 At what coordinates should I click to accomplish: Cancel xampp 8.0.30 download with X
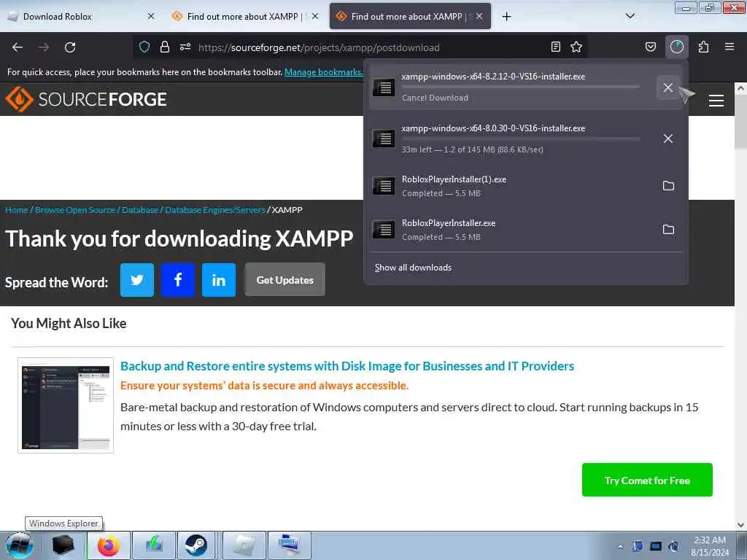[x=668, y=139]
